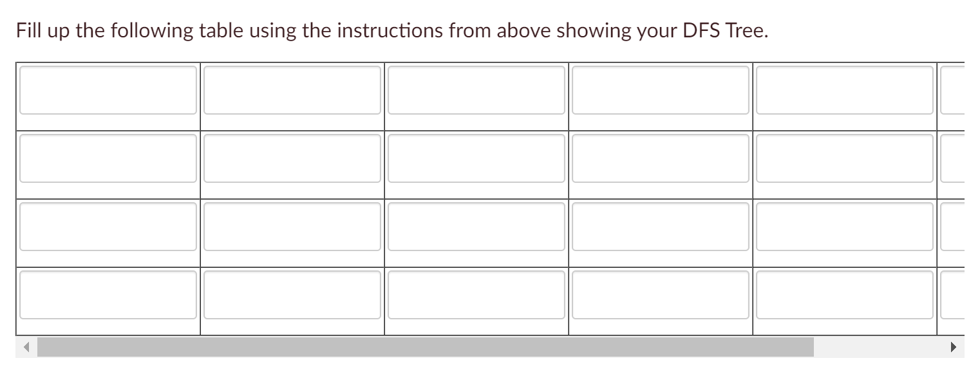Click the first row second column input field
Screen dimensions: 980x385
click(x=292, y=90)
